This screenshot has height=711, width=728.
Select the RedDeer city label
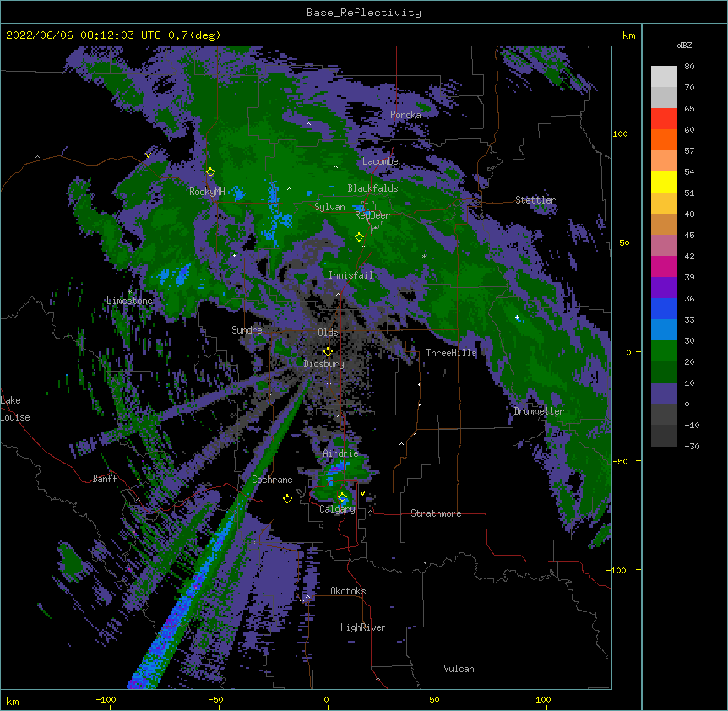pos(372,215)
